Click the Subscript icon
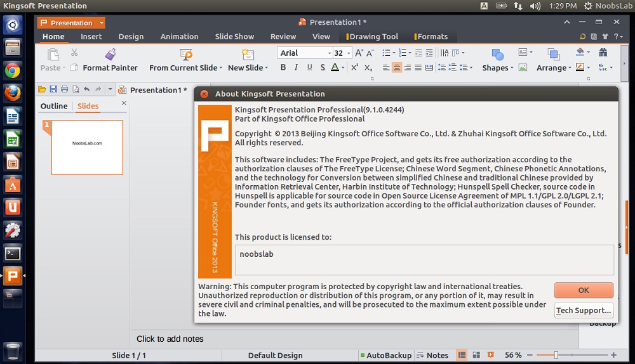Image resolution: width=635 pixels, height=364 pixels. (368, 68)
